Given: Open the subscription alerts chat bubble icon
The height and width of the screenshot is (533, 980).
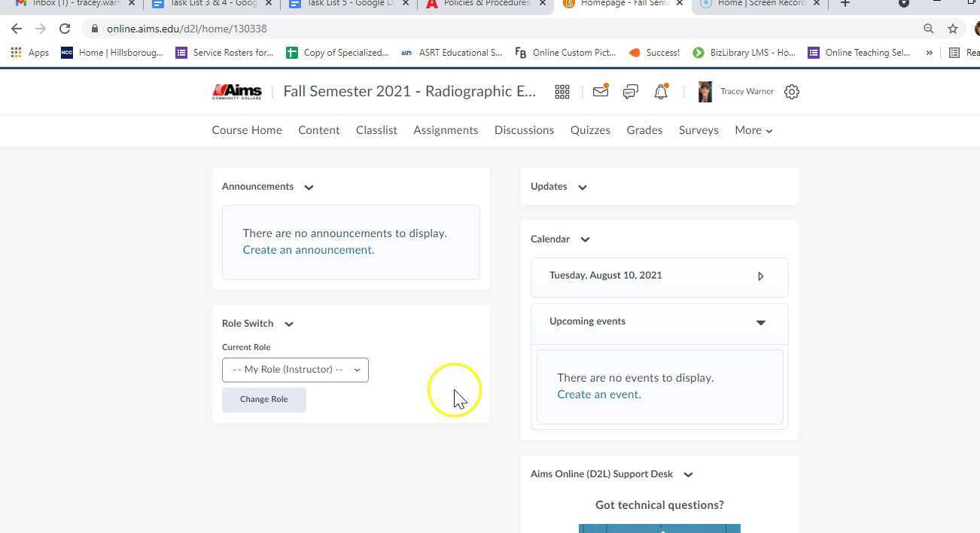Looking at the screenshot, I should pyautogui.click(x=630, y=91).
